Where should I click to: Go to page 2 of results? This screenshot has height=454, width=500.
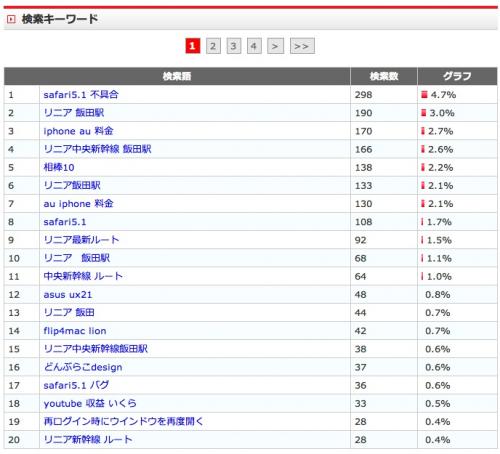213,46
